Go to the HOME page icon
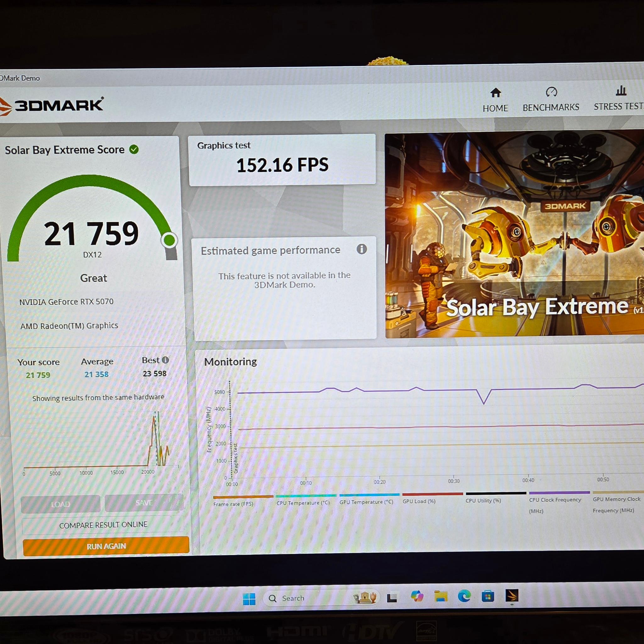The width and height of the screenshot is (644, 644). point(495,93)
